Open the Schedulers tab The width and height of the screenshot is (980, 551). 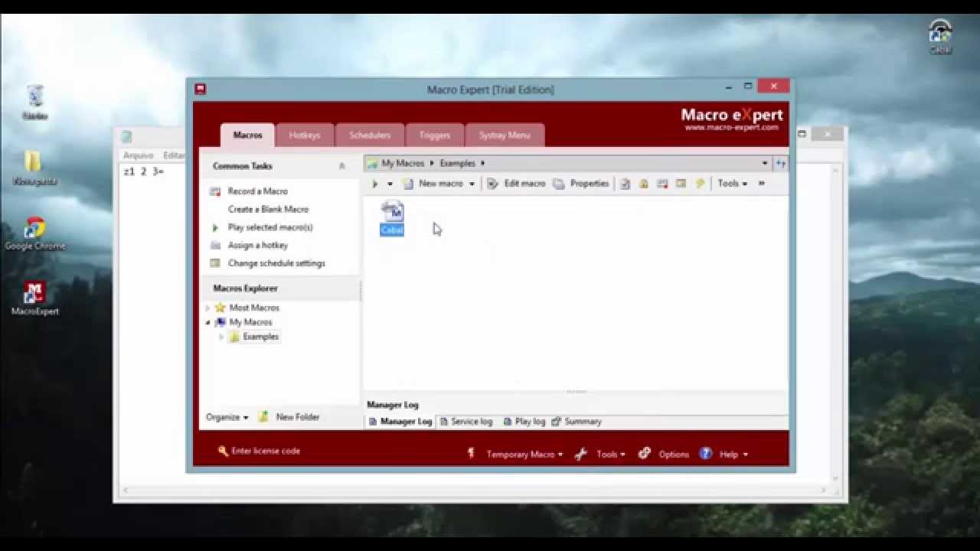pyautogui.click(x=370, y=135)
